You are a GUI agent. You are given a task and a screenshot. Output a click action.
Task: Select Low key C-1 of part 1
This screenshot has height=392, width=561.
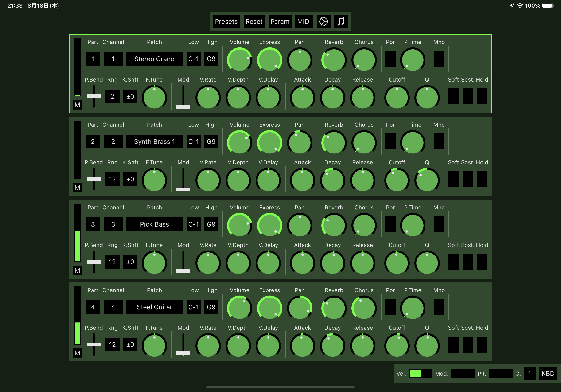pyautogui.click(x=194, y=59)
